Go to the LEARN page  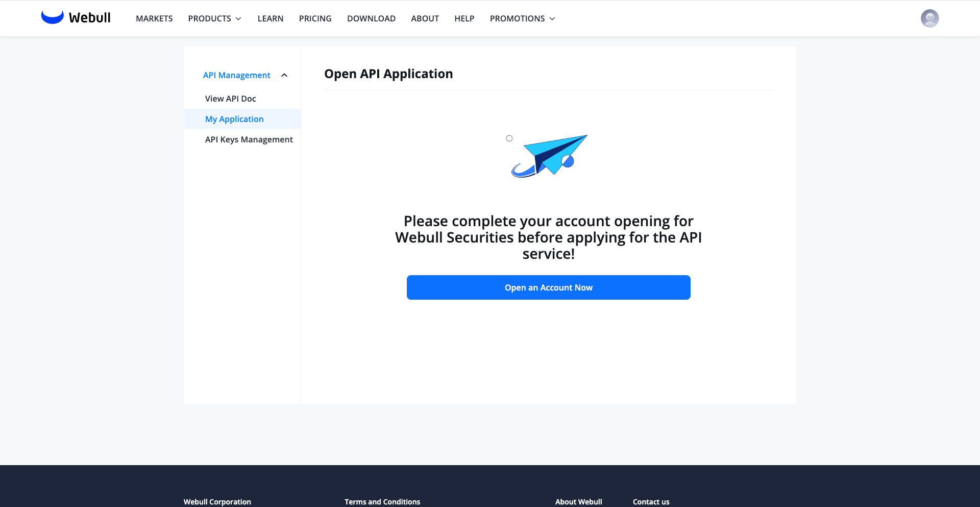pyautogui.click(x=271, y=18)
